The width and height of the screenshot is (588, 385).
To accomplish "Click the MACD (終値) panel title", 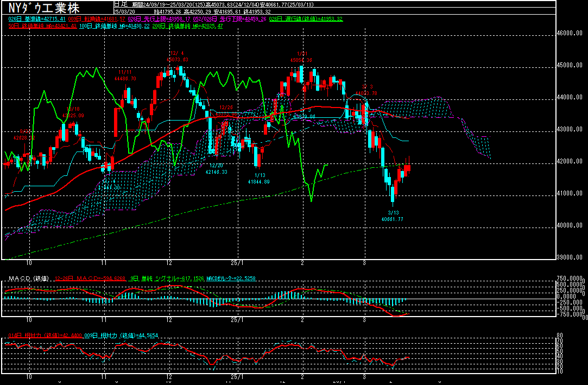I will [x=29, y=279].
